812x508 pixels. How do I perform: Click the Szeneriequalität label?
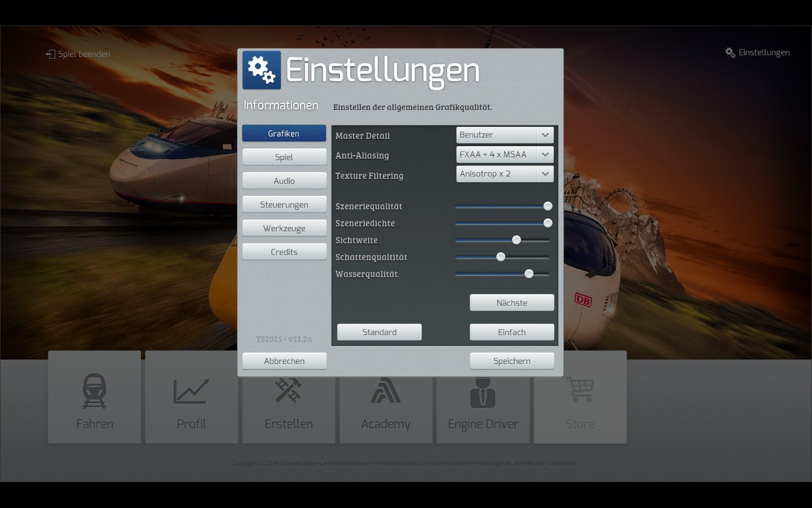[x=369, y=206]
